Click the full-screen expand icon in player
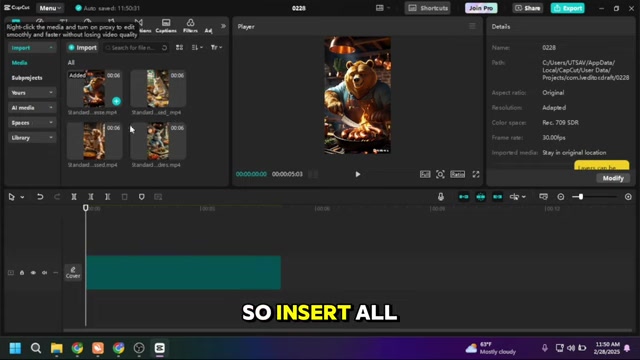Viewport: 640px width, 360px height. [476, 174]
